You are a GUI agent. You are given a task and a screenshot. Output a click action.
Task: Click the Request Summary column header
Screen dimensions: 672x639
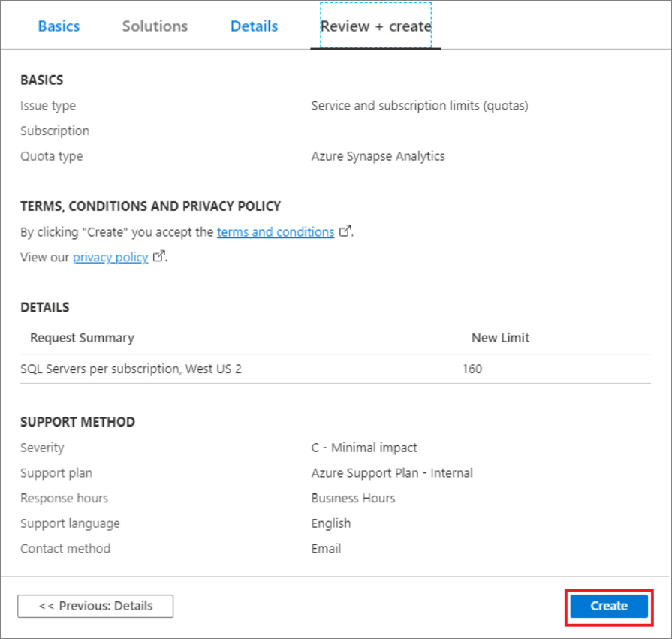point(82,338)
